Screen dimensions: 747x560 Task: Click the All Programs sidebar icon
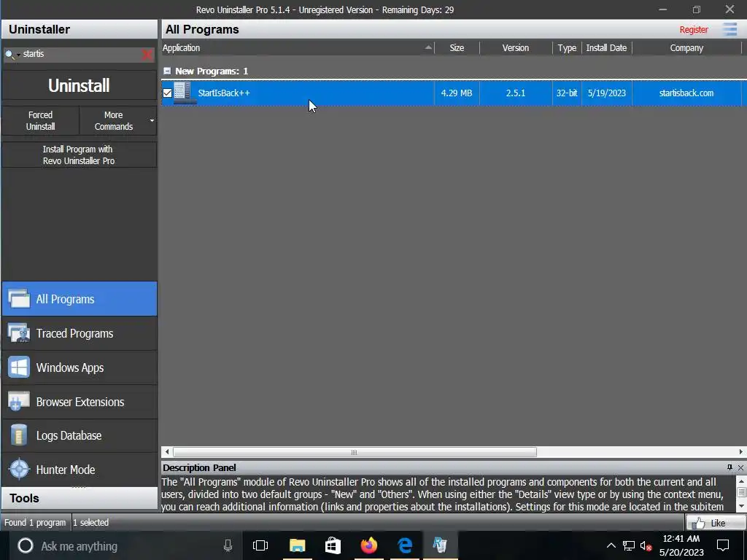pyautogui.click(x=19, y=299)
